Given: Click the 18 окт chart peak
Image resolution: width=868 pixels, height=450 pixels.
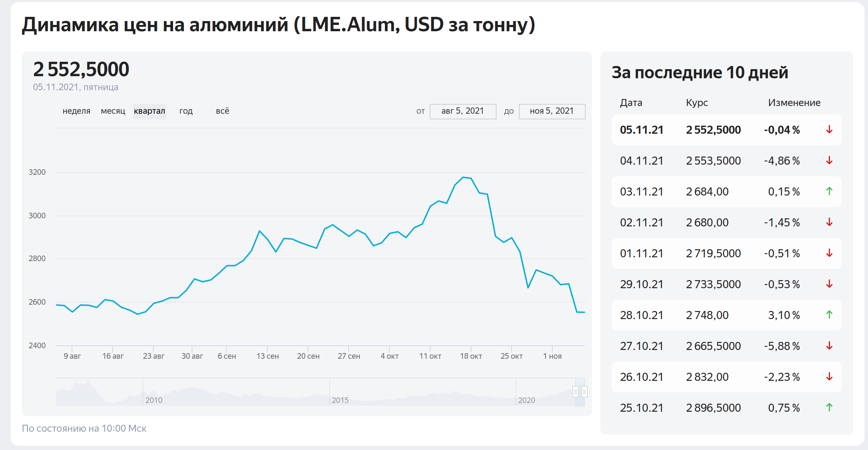Looking at the screenshot, I should (x=463, y=178).
